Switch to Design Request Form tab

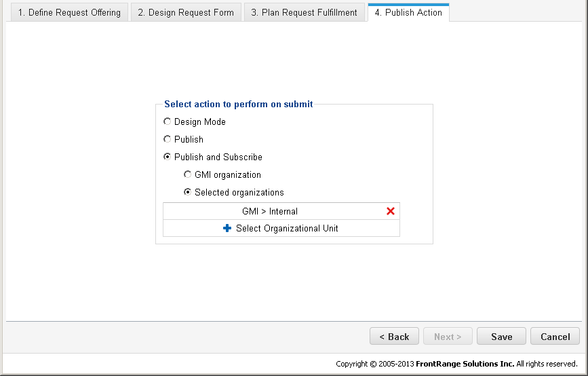[186, 12]
